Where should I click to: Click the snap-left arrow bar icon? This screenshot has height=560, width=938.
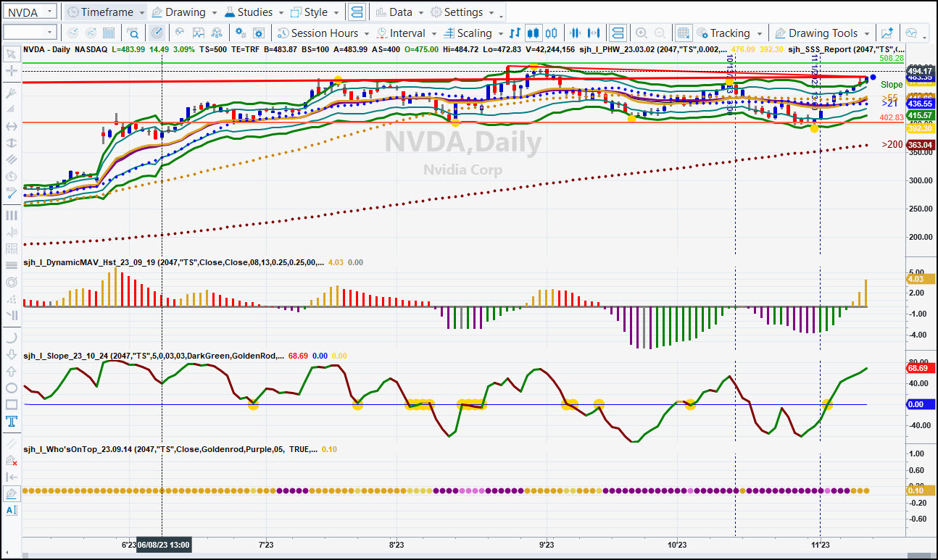coord(12,477)
